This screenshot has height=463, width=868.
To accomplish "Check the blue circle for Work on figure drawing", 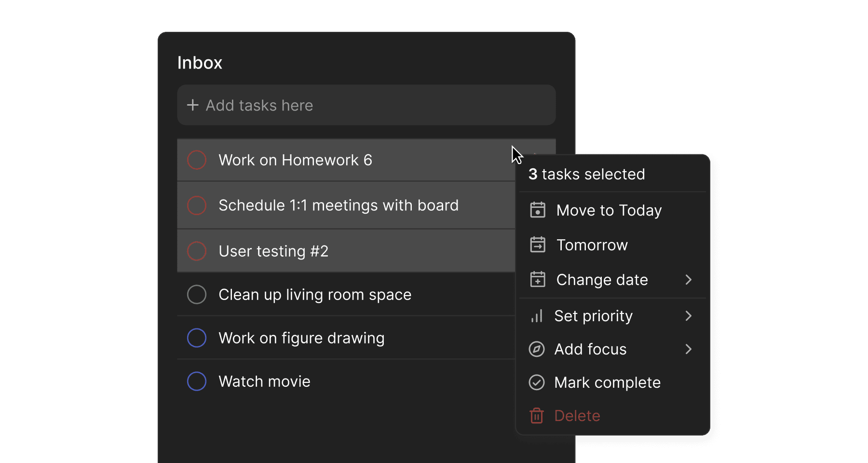I will (197, 338).
